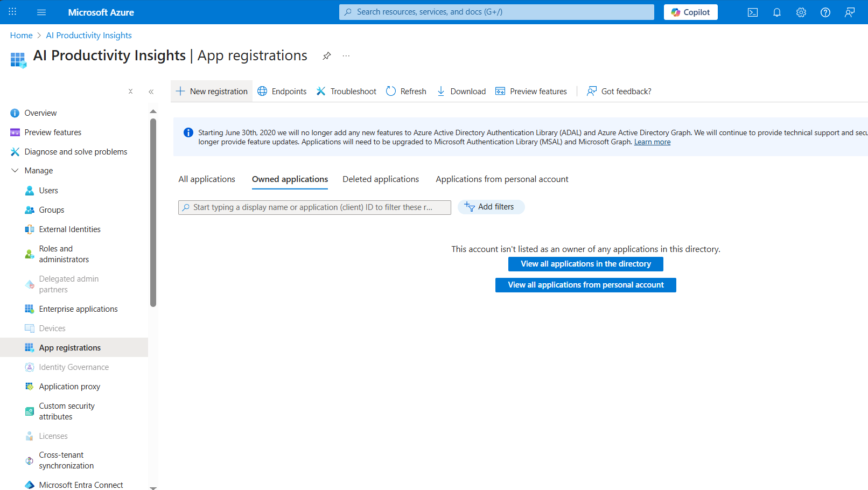Open the ellipsis more options menu

pos(346,56)
